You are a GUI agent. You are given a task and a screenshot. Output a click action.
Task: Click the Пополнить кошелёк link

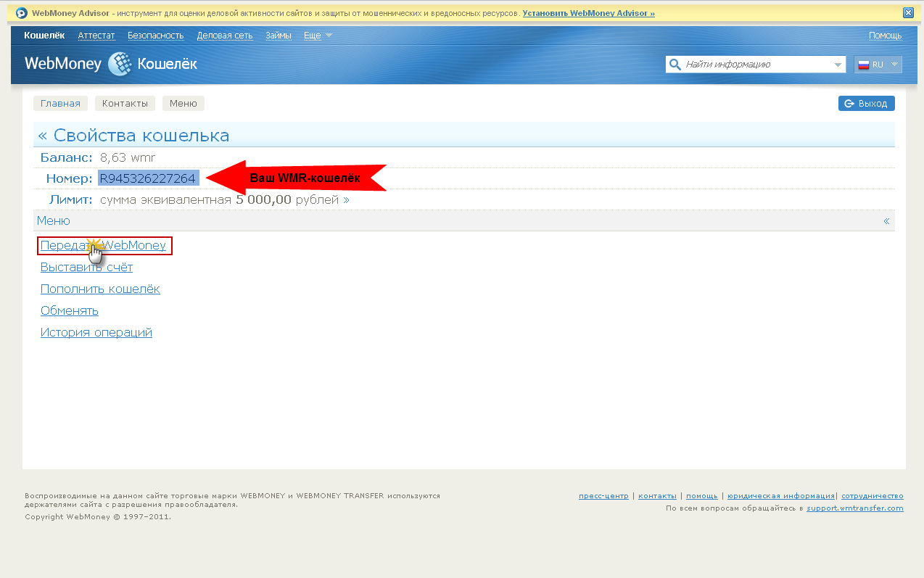pos(100,289)
